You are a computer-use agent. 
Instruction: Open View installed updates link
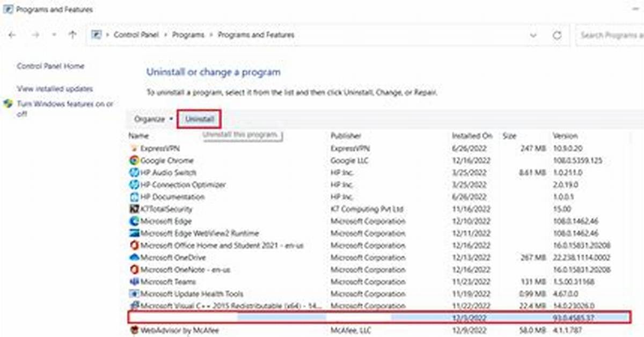point(55,89)
